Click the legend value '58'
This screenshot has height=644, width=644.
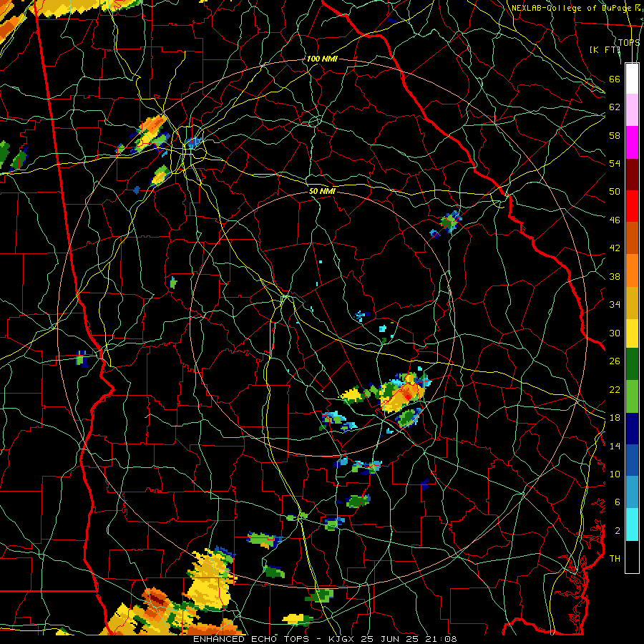click(x=615, y=135)
